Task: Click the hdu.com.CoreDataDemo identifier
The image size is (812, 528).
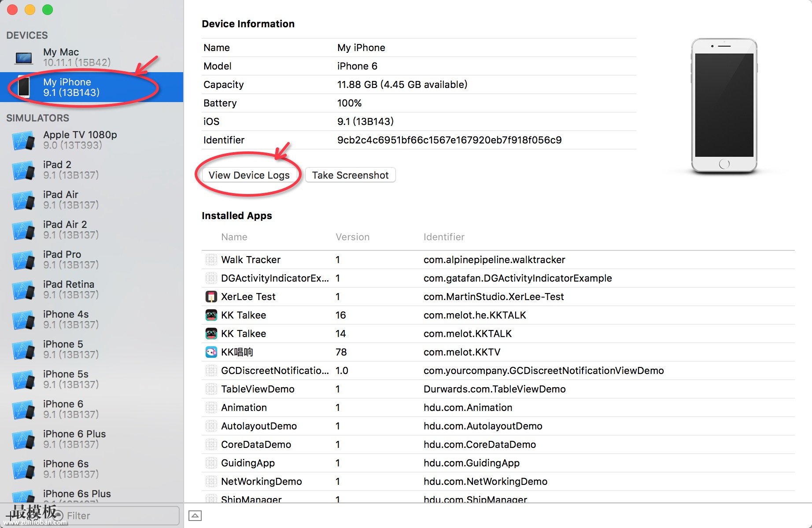Action: pyautogui.click(x=480, y=444)
